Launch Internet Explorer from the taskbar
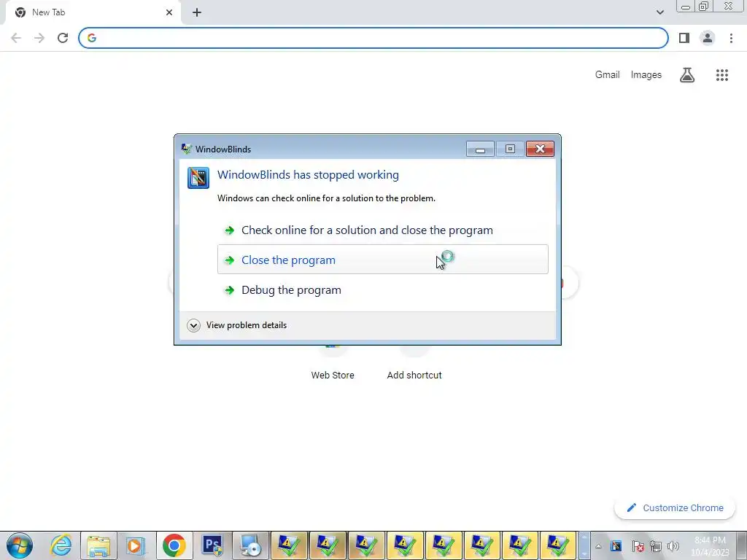Screen dimensions: 747x560 click(61, 545)
